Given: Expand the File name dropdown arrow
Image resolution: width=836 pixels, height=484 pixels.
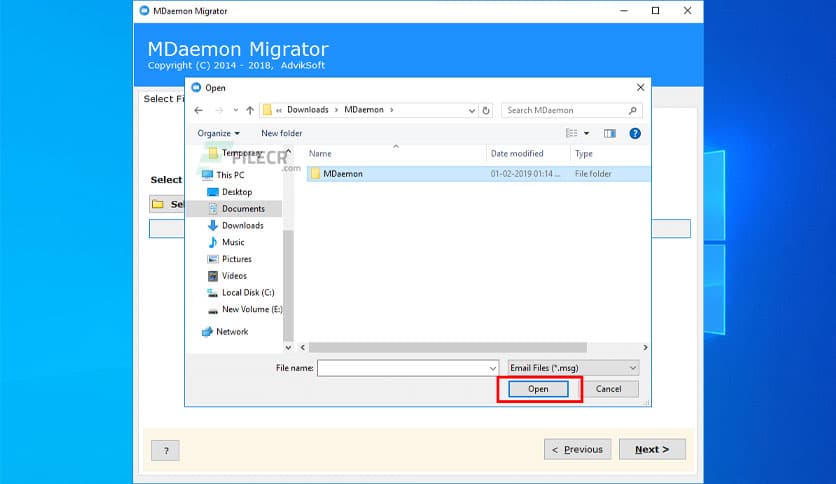Looking at the screenshot, I should coord(493,368).
